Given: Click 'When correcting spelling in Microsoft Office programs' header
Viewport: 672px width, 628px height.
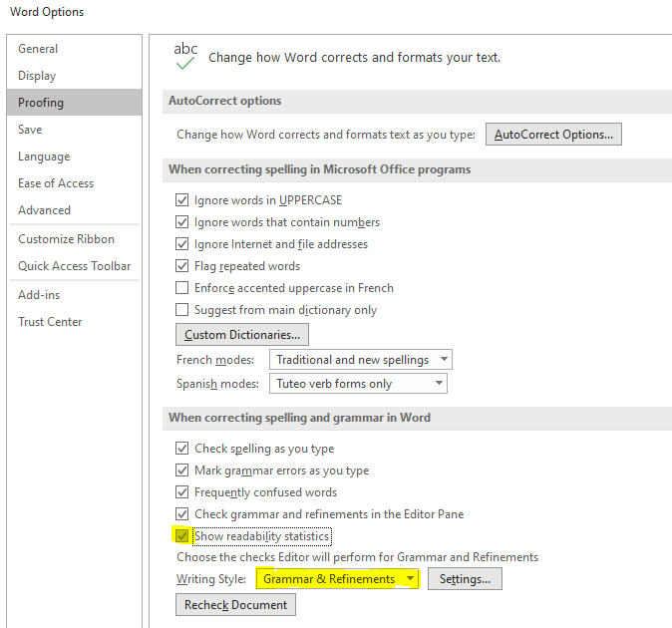Looking at the screenshot, I should click(319, 169).
